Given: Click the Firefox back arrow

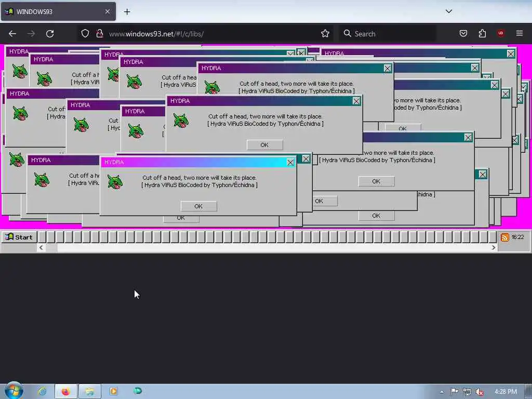Looking at the screenshot, I should click(x=12, y=34).
